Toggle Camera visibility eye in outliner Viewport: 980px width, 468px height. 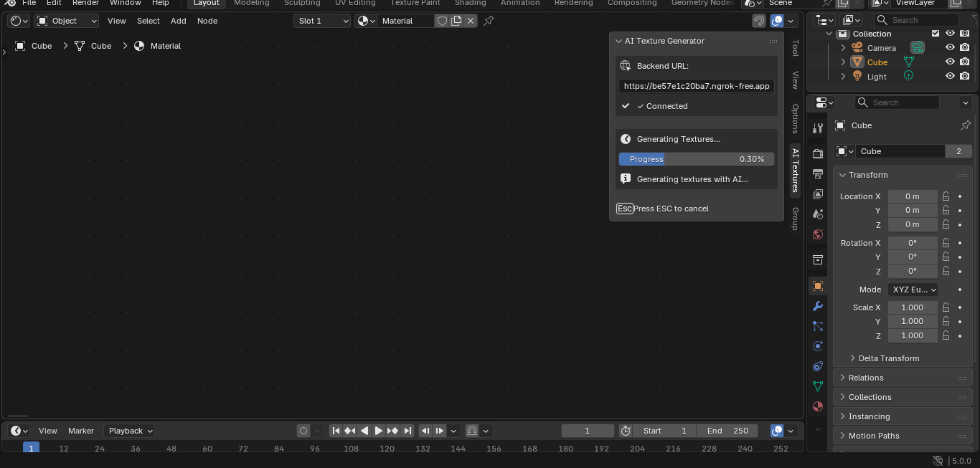[x=950, y=48]
